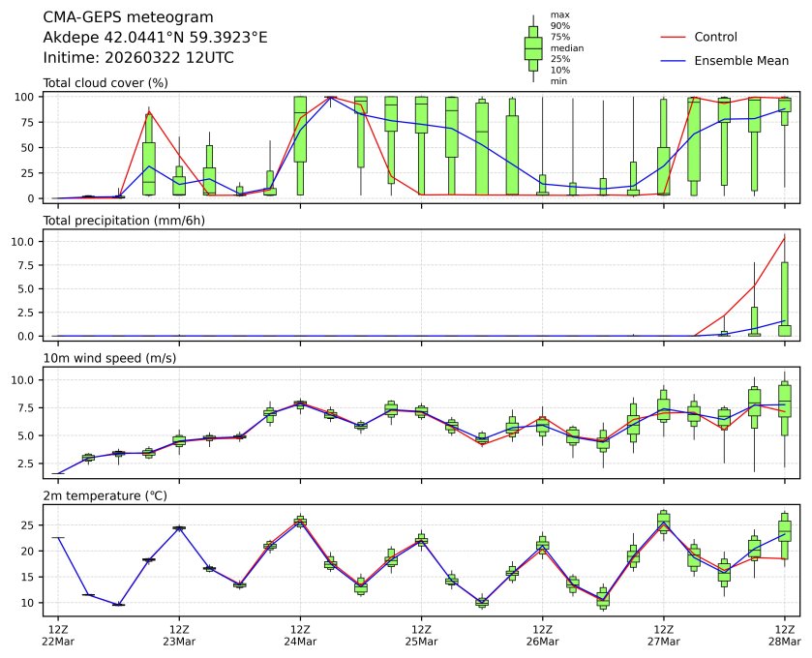Click the 'max' label in the legend
Screen dimensions: 812x658
click(x=559, y=15)
